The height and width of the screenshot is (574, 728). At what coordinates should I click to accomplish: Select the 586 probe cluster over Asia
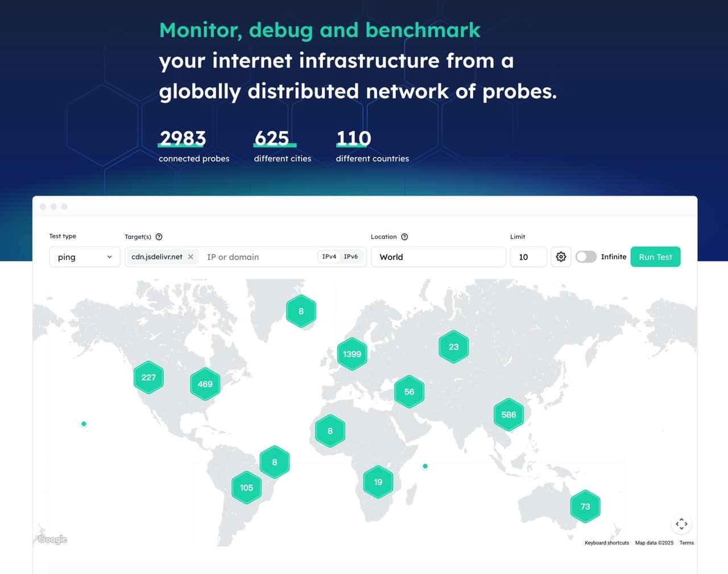pos(508,415)
